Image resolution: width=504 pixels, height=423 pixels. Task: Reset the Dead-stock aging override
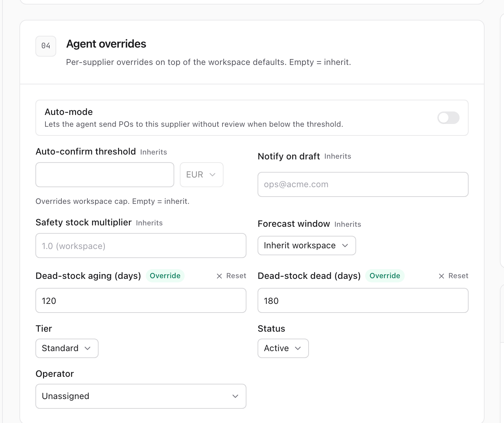(x=231, y=276)
